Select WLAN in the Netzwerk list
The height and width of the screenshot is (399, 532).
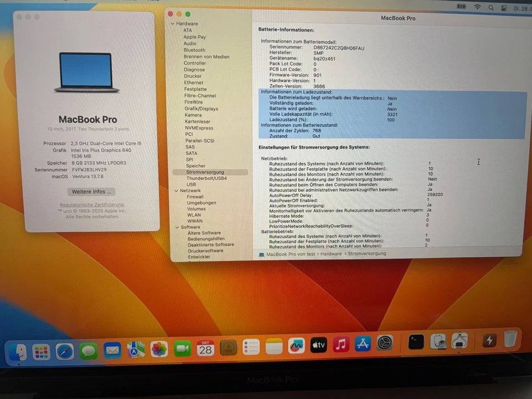(193, 214)
